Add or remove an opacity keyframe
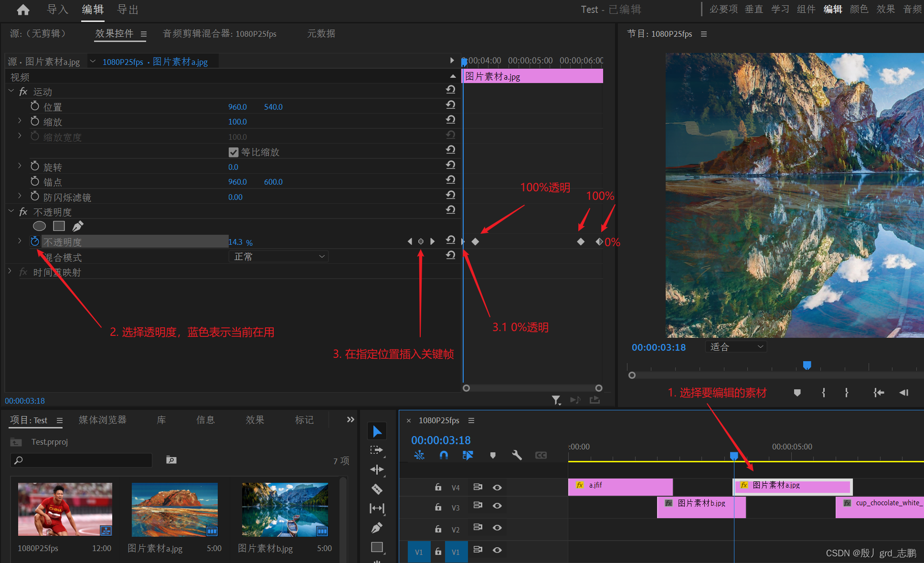Screen dimensions: 924x563 [421, 241]
